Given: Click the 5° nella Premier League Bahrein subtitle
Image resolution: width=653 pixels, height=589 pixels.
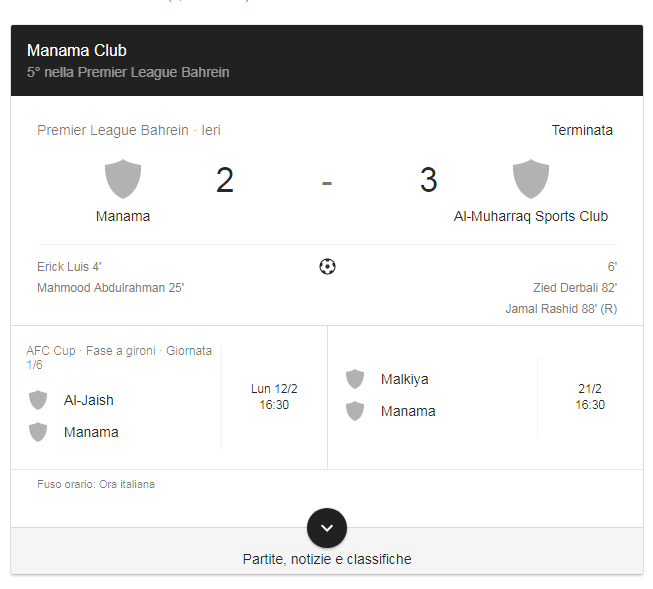Looking at the screenshot, I should click(128, 72).
